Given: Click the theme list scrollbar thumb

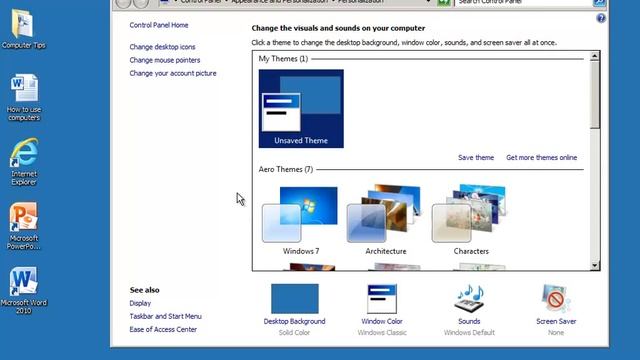Looking at the screenshot, I should click(x=595, y=95).
